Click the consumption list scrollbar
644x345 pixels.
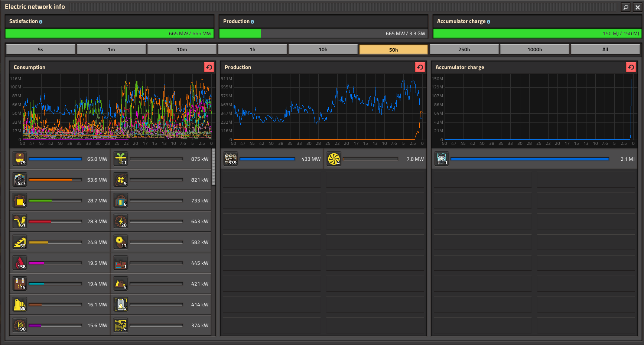coord(214,167)
